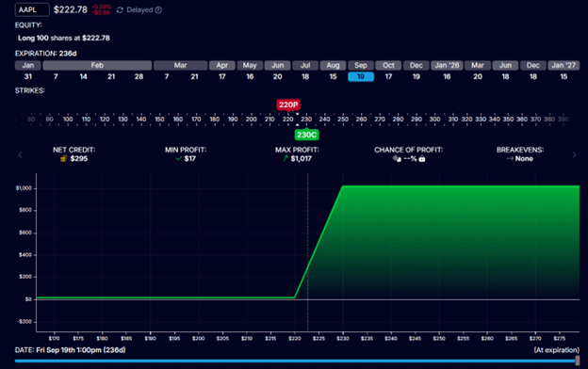Click the Delayed quote status label
588x369 pixels.
click(x=139, y=10)
